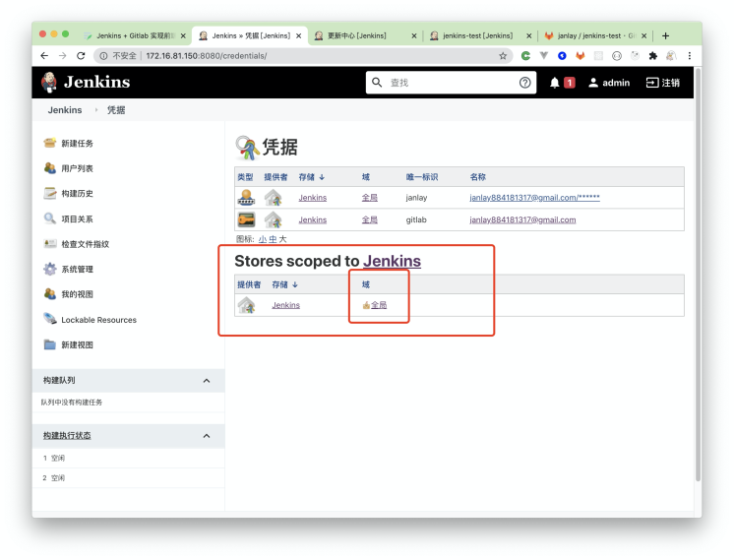734x560 pixels.
Task: Click the 名称 column header
Action: (x=477, y=177)
